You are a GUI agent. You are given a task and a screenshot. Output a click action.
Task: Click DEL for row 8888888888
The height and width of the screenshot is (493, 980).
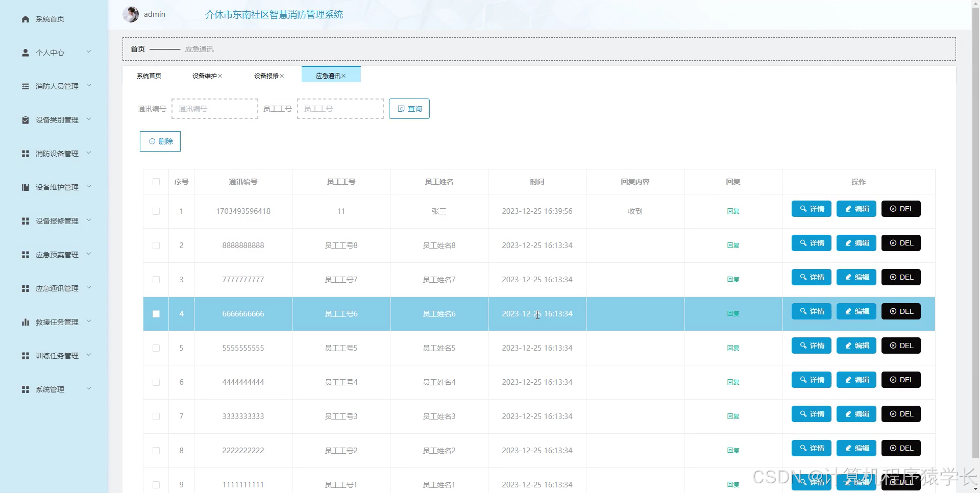click(x=901, y=243)
